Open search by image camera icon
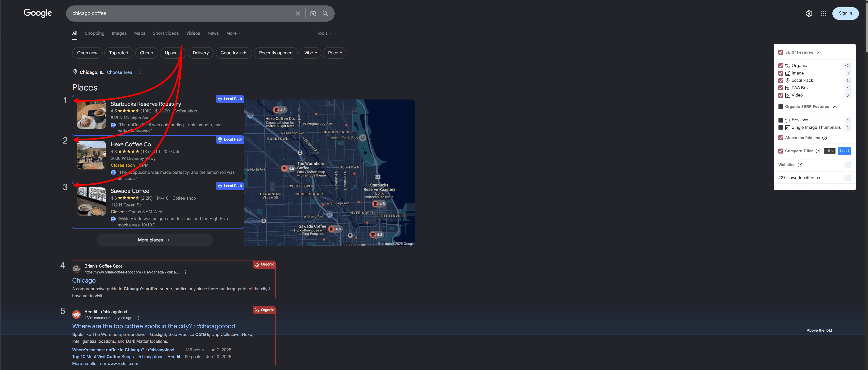Screen dimensions: 868x370 point(313,13)
